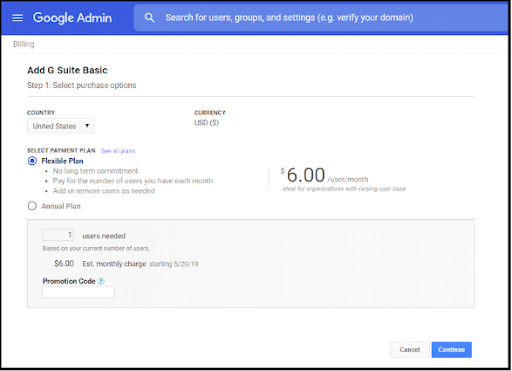Click the starting 5/29/19 date text
This screenshot has width=512, height=371.
173,264
